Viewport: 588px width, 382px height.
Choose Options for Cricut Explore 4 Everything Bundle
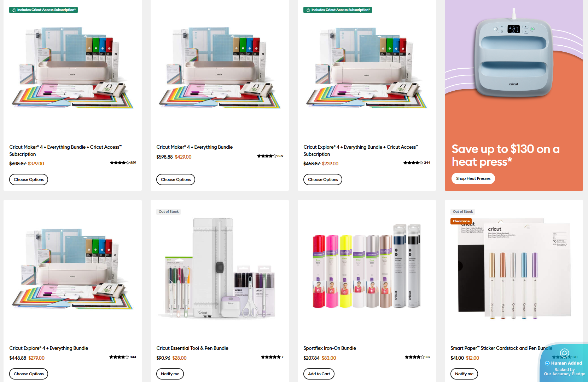(x=29, y=374)
